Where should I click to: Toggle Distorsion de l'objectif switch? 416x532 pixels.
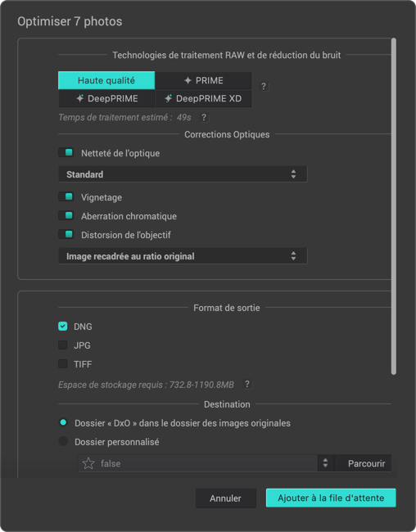pyautogui.click(x=66, y=234)
